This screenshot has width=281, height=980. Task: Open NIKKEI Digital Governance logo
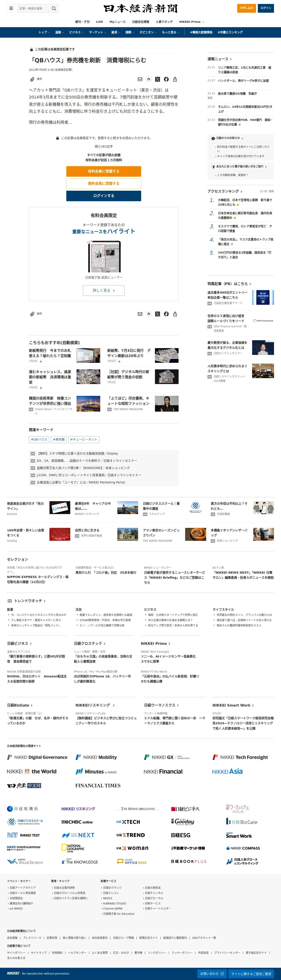(37, 758)
